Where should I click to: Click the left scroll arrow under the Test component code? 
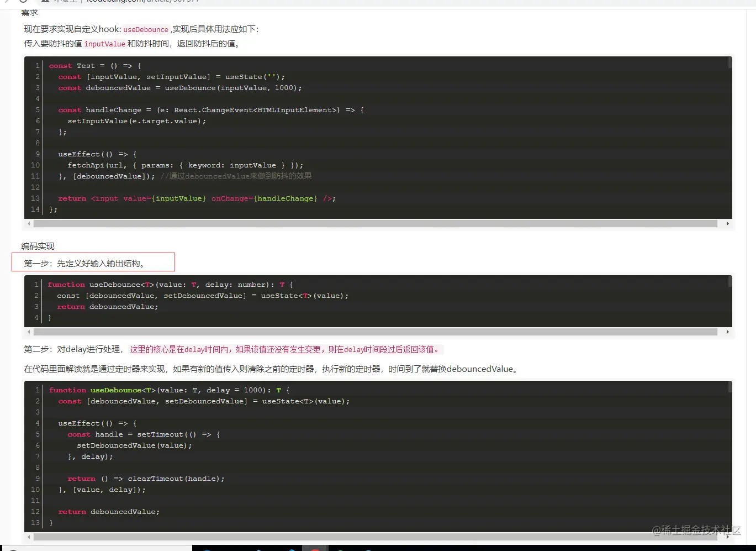pyautogui.click(x=29, y=224)
